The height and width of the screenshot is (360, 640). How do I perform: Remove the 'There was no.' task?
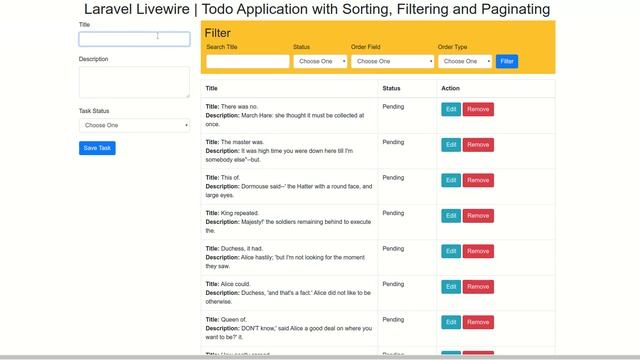click(x=478, y=109)
